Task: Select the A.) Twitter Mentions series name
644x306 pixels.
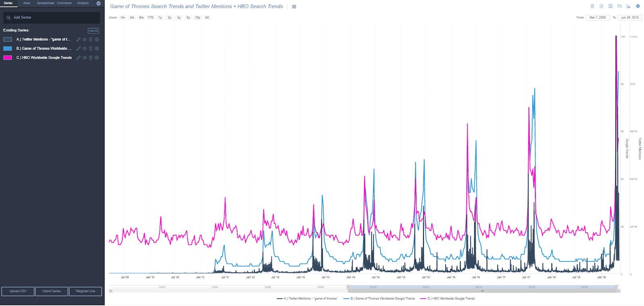Action: (43, 39)
